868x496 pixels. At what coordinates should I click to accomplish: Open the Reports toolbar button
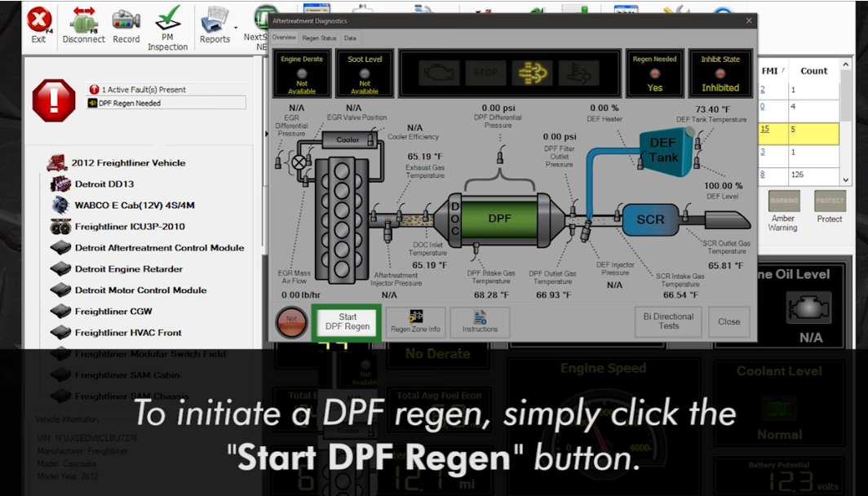point(215,25)
